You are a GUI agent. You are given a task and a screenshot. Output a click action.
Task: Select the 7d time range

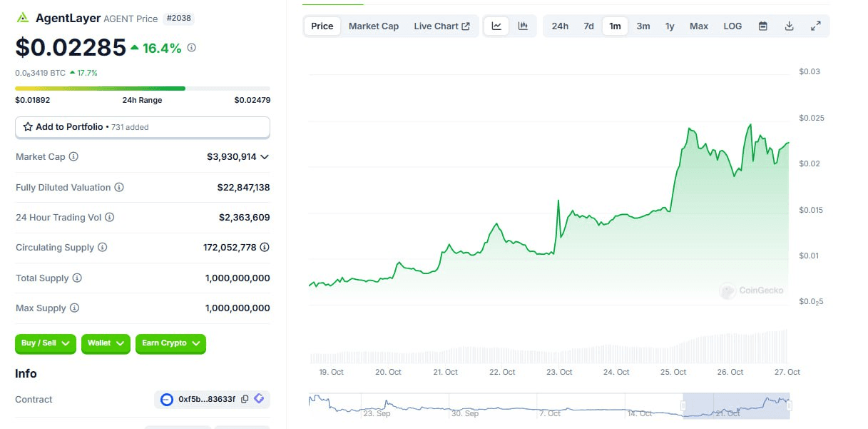click(588, 26)
